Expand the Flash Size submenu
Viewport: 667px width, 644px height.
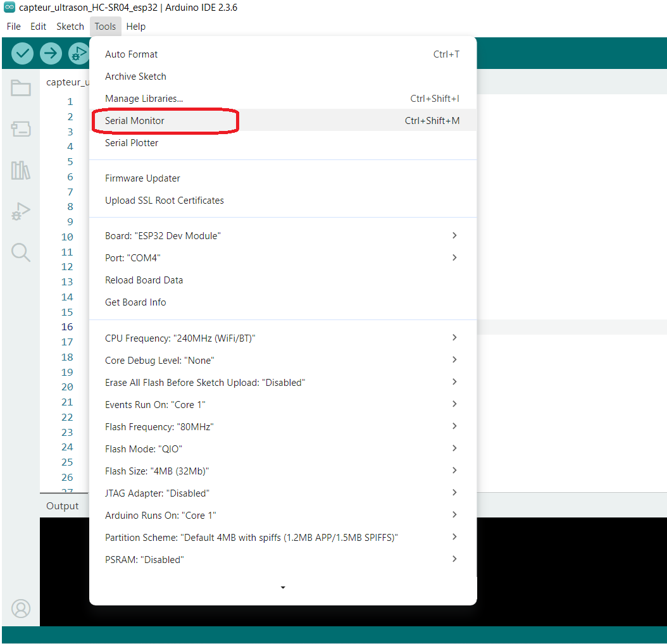pyautogui.click(x=283, y=471)
